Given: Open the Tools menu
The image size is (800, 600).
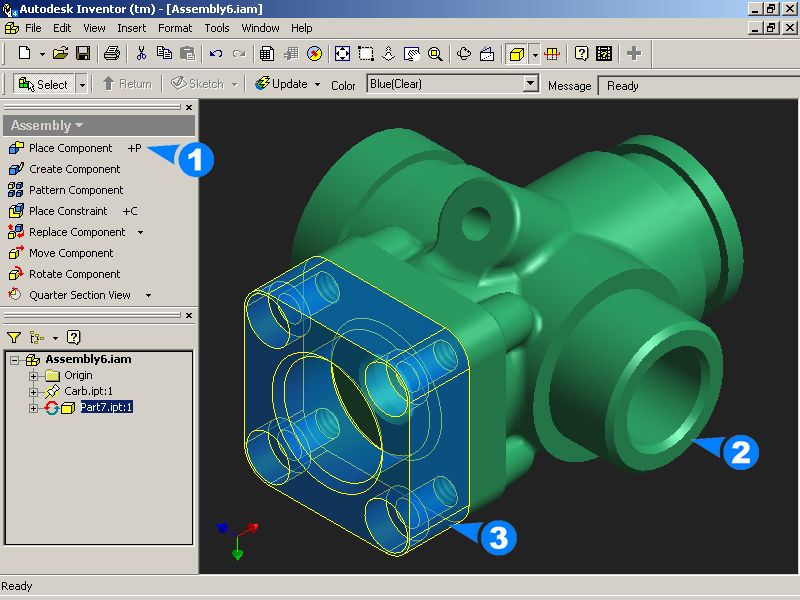Looking at the screenshot, I should (x=217, y=28).
